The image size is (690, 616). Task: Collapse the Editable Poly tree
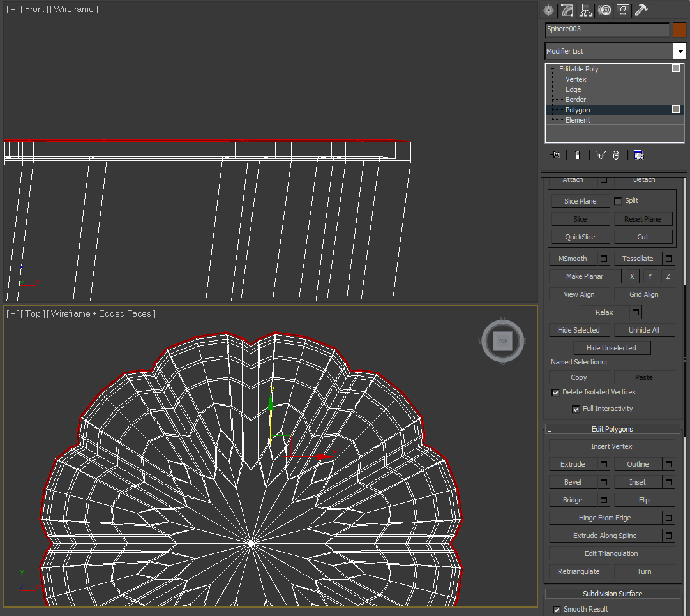tap(552, 69)
